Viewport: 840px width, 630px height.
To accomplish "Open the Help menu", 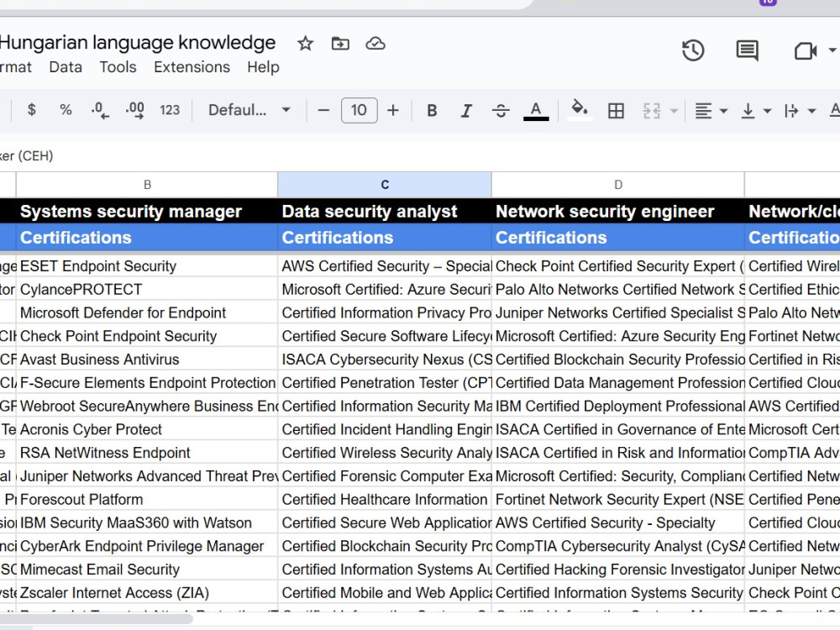I will pyautogui.click(x=263, y=67).
